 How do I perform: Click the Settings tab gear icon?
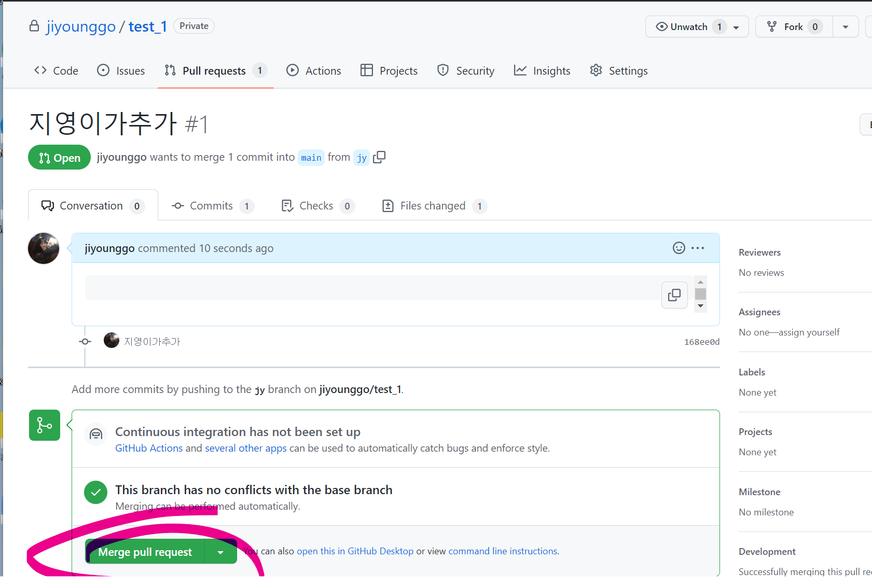(x=596, y=70)
